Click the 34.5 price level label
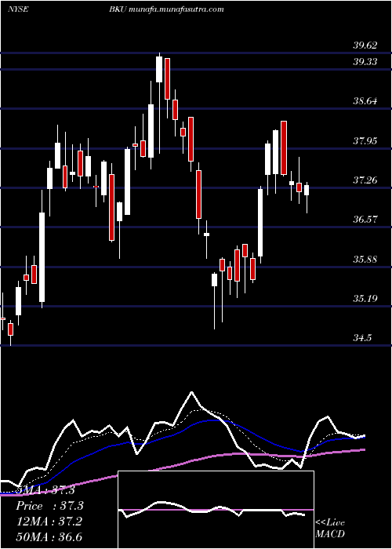 point(362,338)
